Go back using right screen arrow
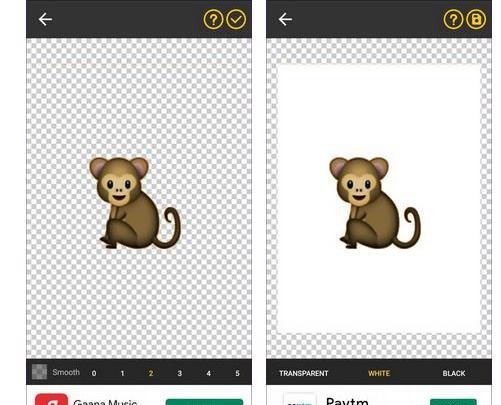501x405 pixels. [285, 19]
